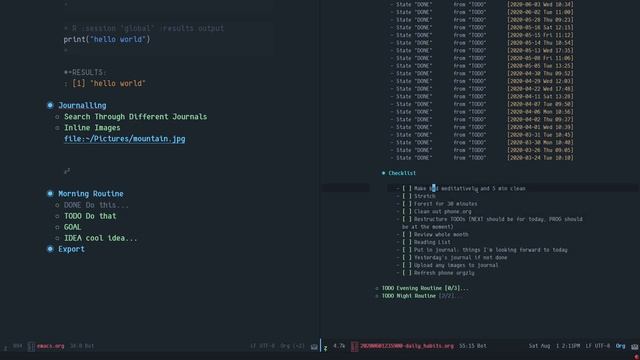640x360 pixels.
Task: Click the 'TODO Do that' heading text
Action: click(x=90, y=216)
